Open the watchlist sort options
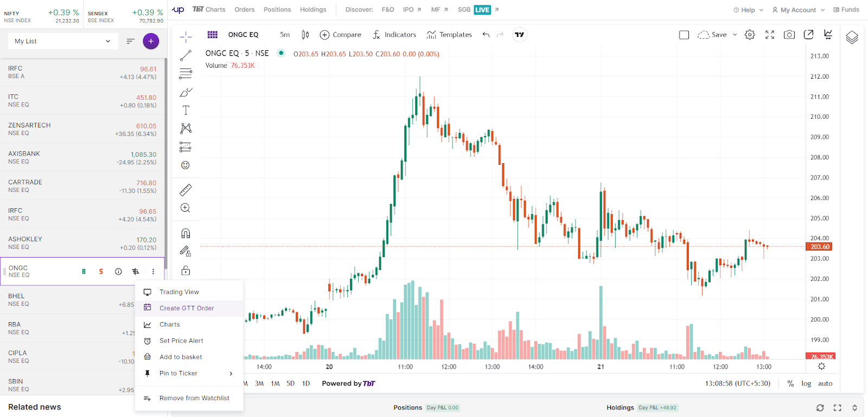 coord(130,41)
